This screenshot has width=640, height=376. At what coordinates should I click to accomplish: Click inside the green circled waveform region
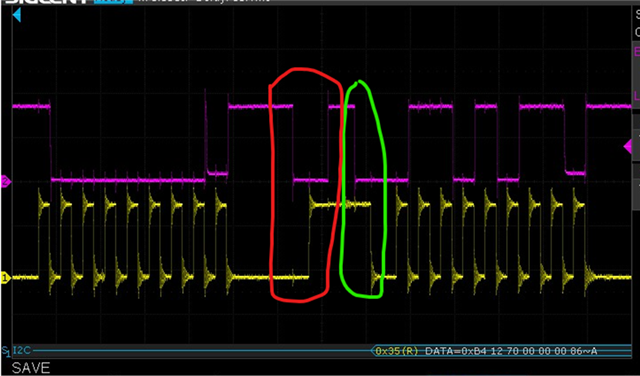pos(363,188)
